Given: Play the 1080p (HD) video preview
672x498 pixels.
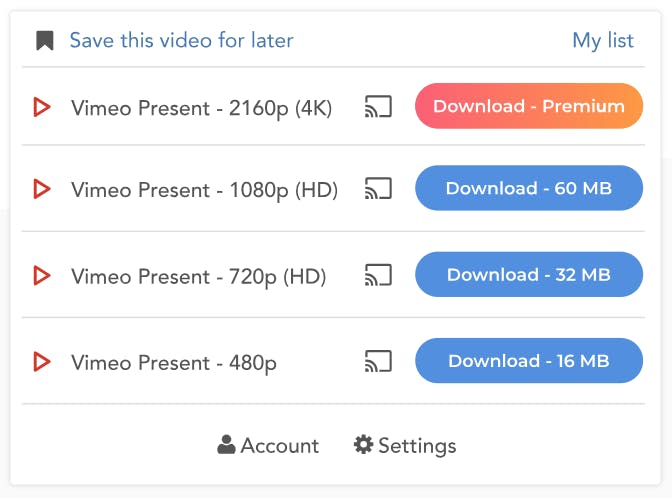Looking at the screenshot, I should 42,189.
